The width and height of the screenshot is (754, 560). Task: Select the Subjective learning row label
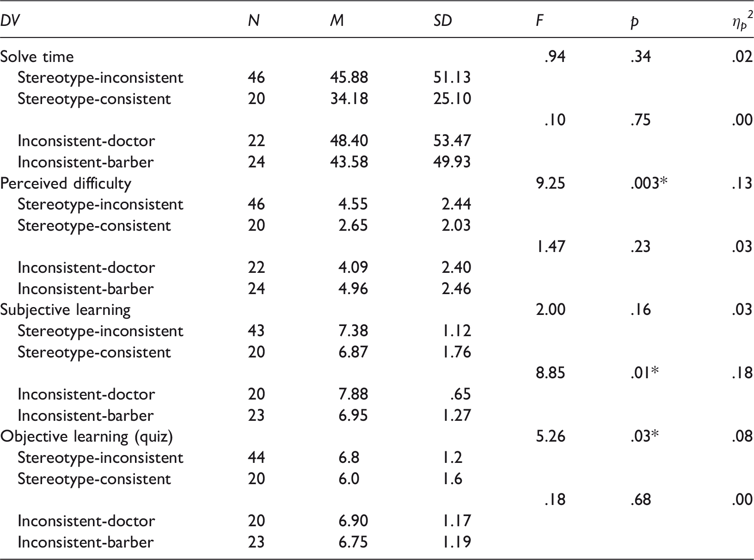coord(65,310)
